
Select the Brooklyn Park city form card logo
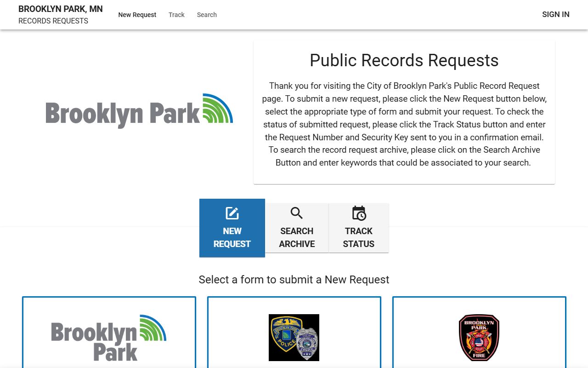(109, 338)
